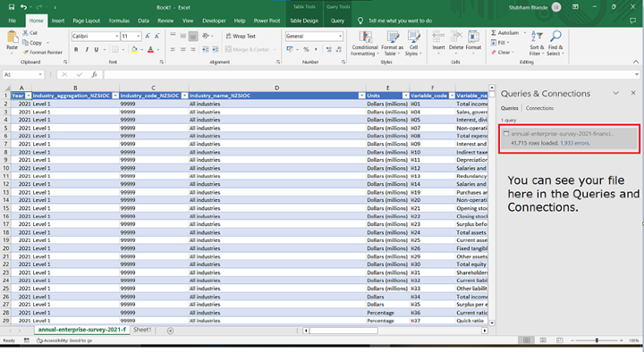Open the Table Design tab

tap(304, 21)
